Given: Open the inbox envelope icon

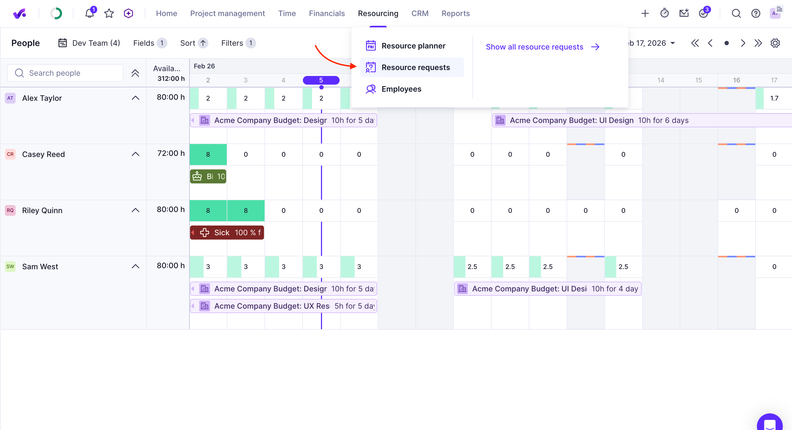Looking at the screenshot, I should point(684,14).
